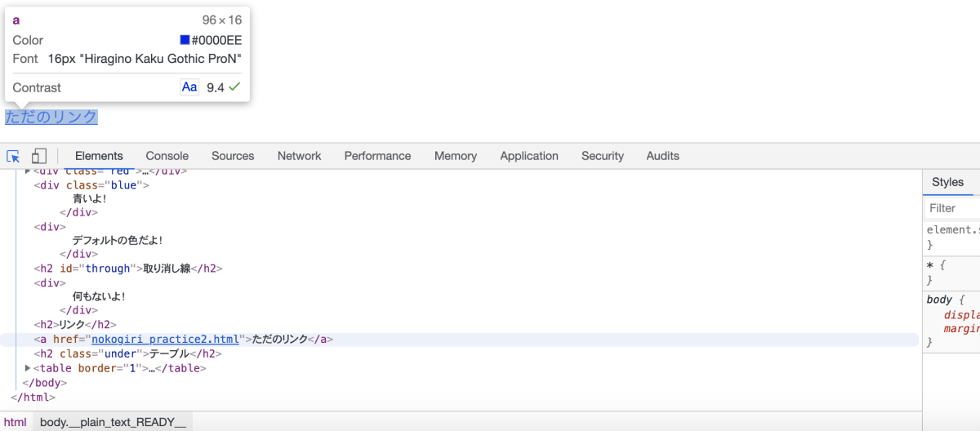Image resolution: width=980 pixels, height=431 pixels.
Task: Open the Console tab
Action: point(167,156)
